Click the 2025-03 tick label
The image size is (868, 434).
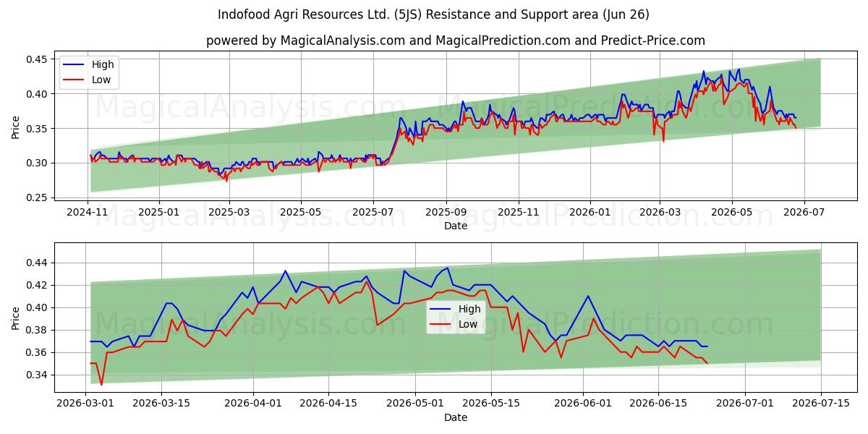[x=230, y=212]
